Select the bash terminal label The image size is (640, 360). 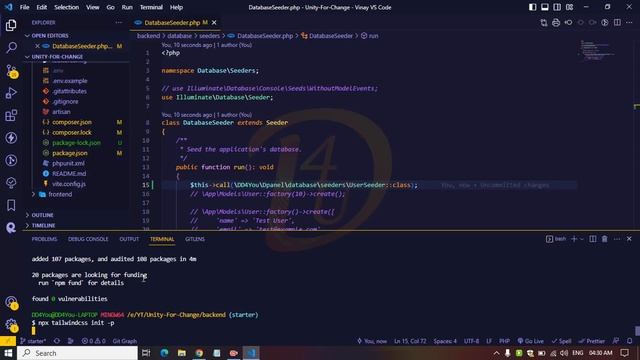(556, 239)
